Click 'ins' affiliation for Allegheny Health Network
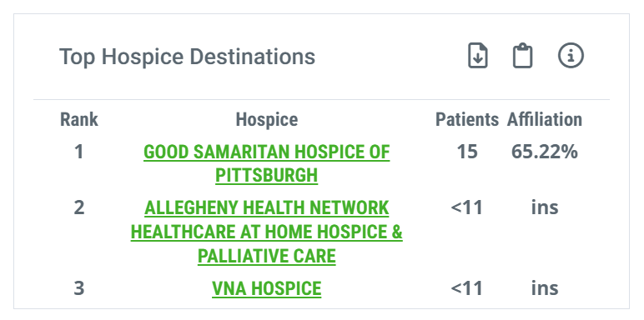The height and width of the screenshot is (320, 644). coord(545,207)
